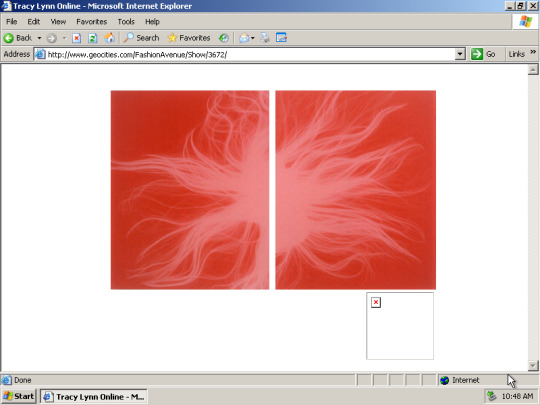Open the Tools menu

(x=126, y=22)
